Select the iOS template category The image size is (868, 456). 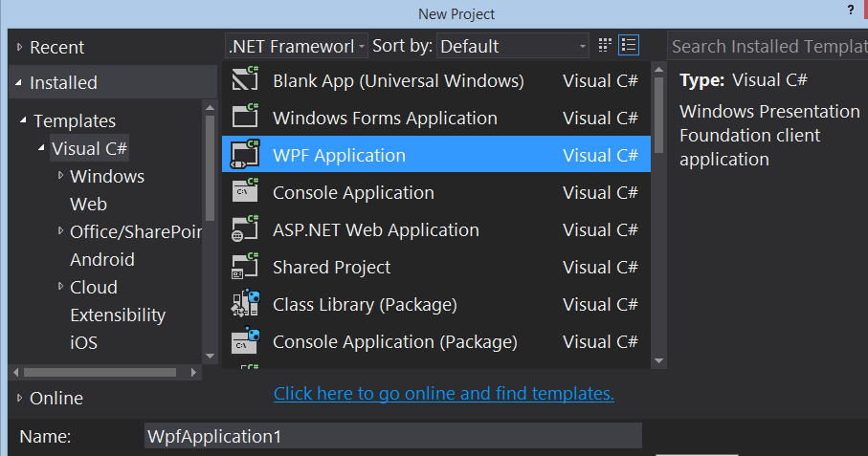[83, 342]
